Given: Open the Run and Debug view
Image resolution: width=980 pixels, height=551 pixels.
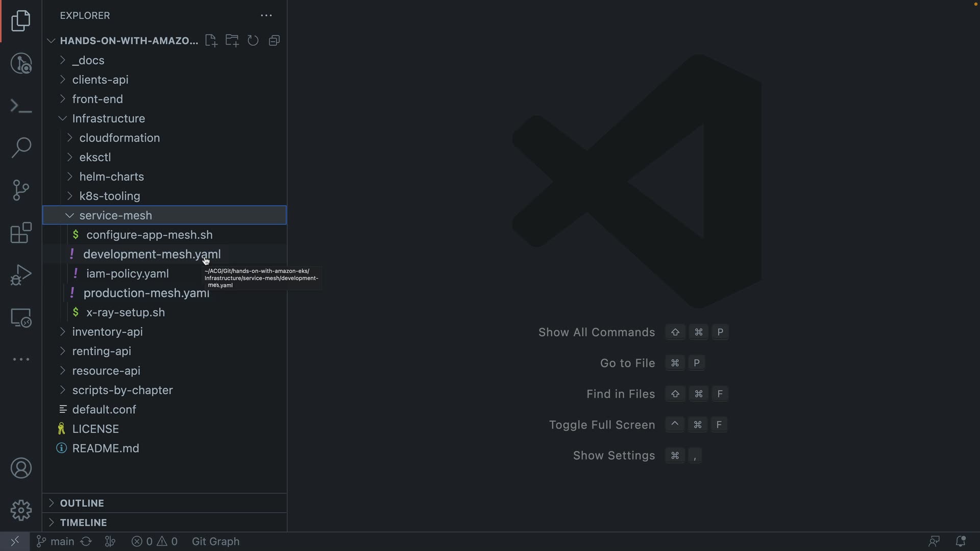Looking at the screenshot, I should coord(21,275).
